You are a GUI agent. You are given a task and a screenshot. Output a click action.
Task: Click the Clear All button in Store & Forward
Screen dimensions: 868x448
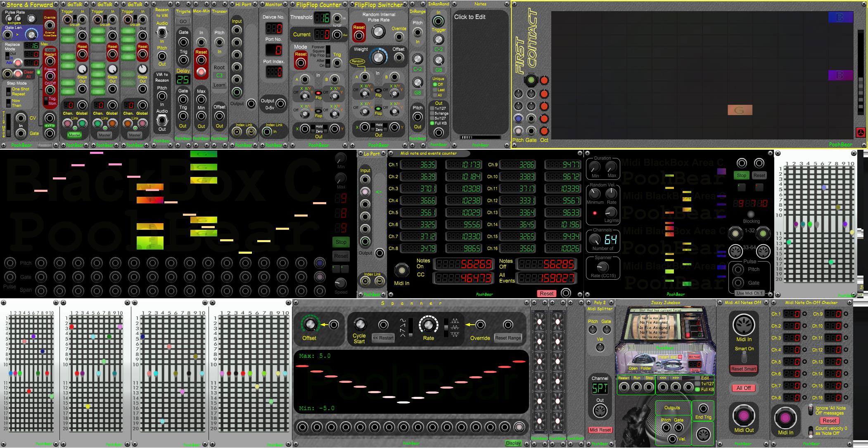click(x=18, y=74)
